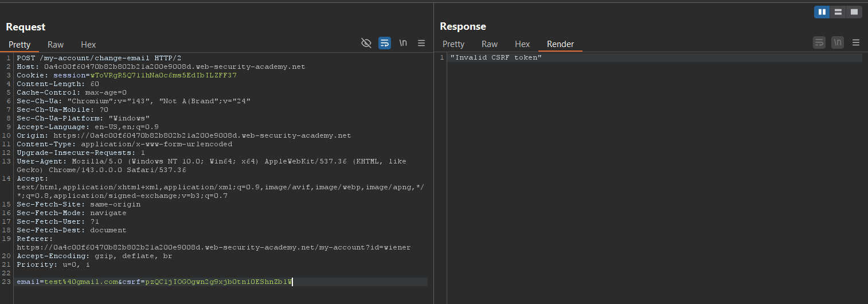Click the Cache-Control: max-age=0 header

click(72, 92)
